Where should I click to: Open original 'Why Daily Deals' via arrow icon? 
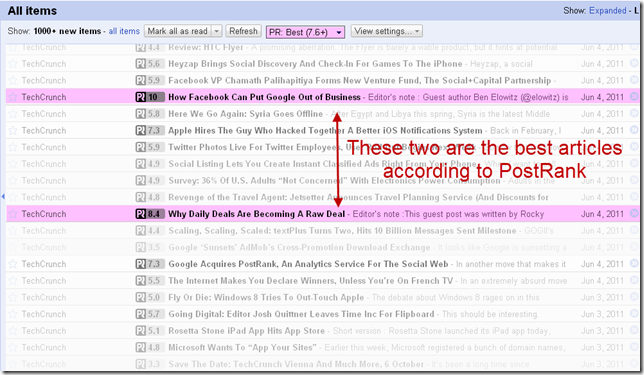[x=634, y=213]
